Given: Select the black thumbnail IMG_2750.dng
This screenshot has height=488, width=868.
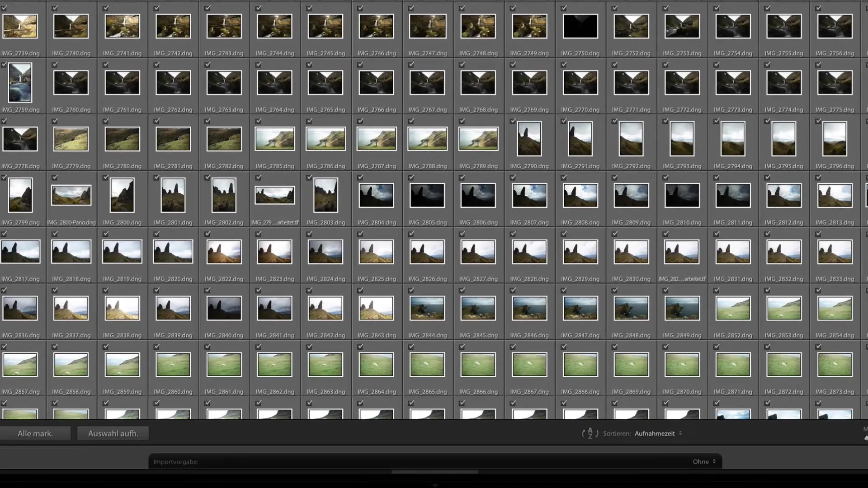Looking at the screenshot, I should click(580, 26).
